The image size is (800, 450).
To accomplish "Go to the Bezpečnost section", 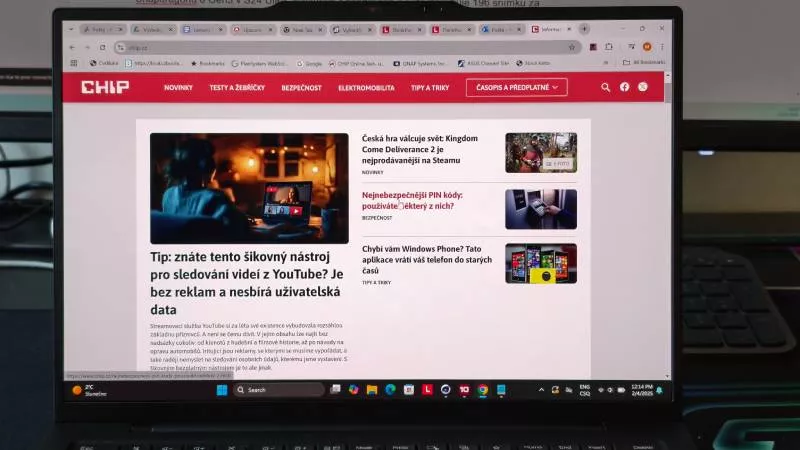I will 301,88.
